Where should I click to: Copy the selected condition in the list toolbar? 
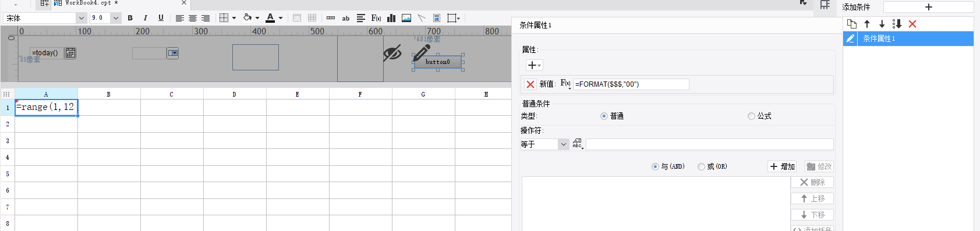coord(852,24)
